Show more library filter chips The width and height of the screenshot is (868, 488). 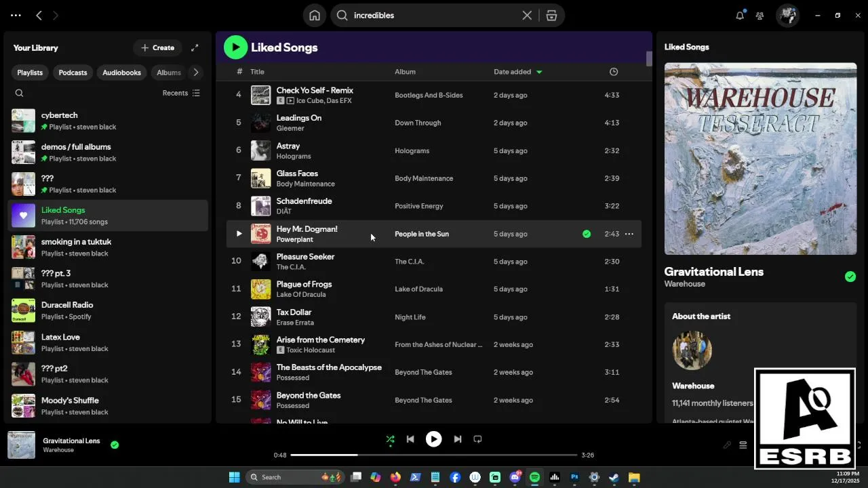(196, 73)
